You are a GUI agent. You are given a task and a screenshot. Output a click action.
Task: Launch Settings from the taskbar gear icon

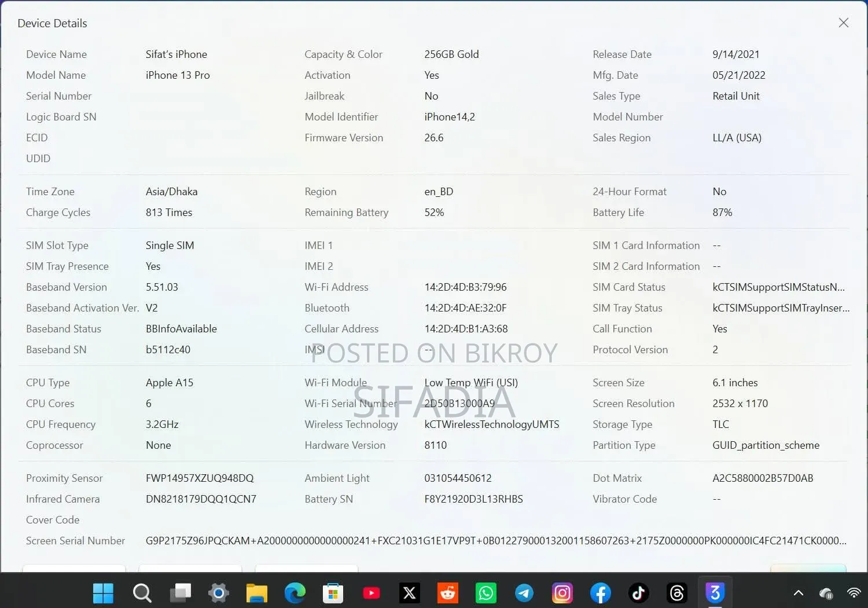coord(219,593)
